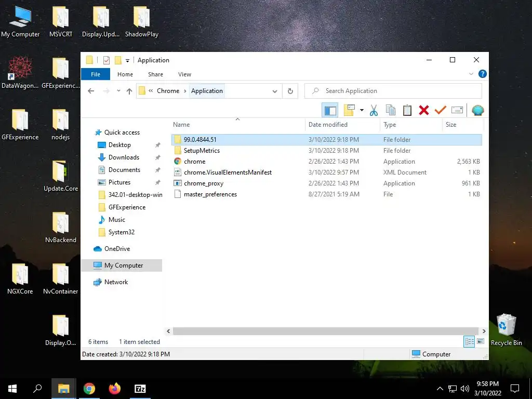This screenshot has height=399, width=532.
Task: Open taskbar search magnifier
Action: [37, 389]
